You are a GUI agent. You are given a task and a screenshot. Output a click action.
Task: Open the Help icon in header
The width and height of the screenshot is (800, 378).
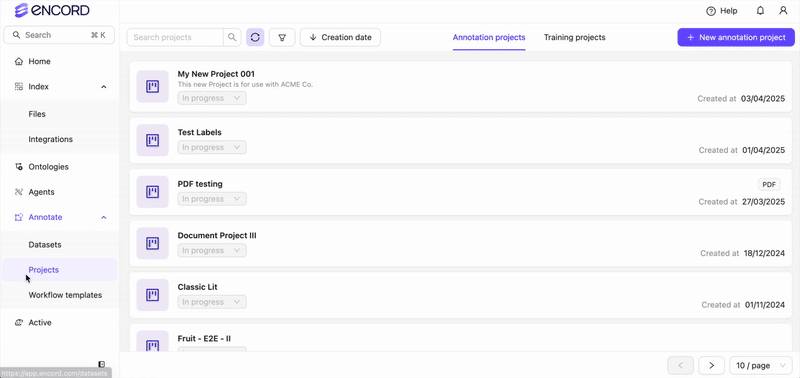click(x=711, y=11)
